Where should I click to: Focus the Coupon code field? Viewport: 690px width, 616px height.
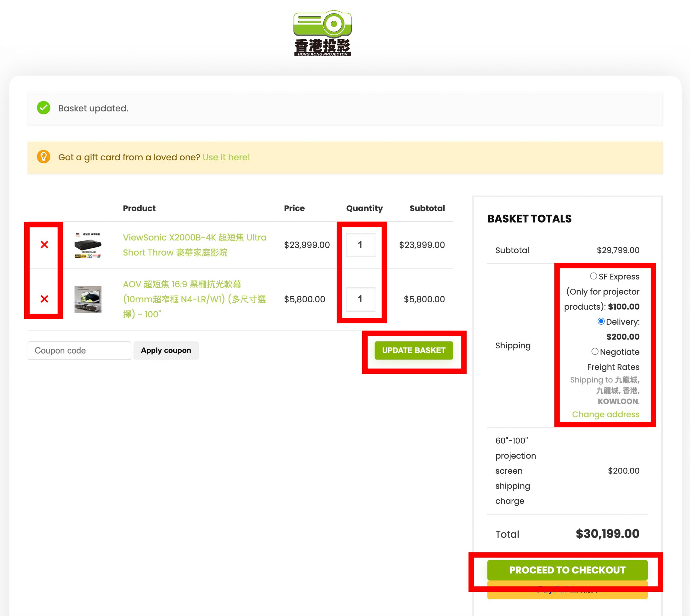(80, 350)
